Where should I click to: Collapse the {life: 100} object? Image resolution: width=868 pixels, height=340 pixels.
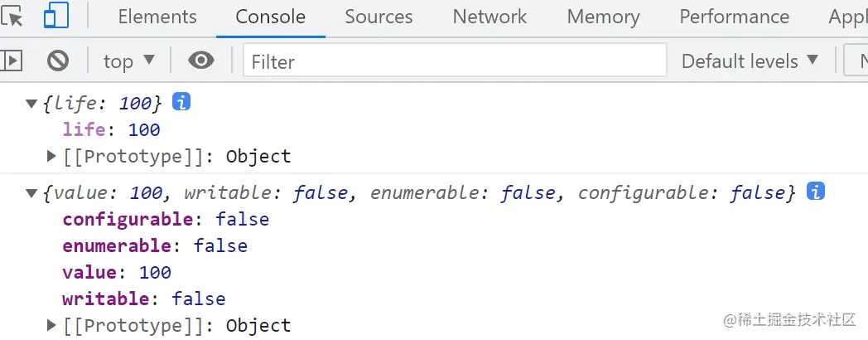(32, 104)
